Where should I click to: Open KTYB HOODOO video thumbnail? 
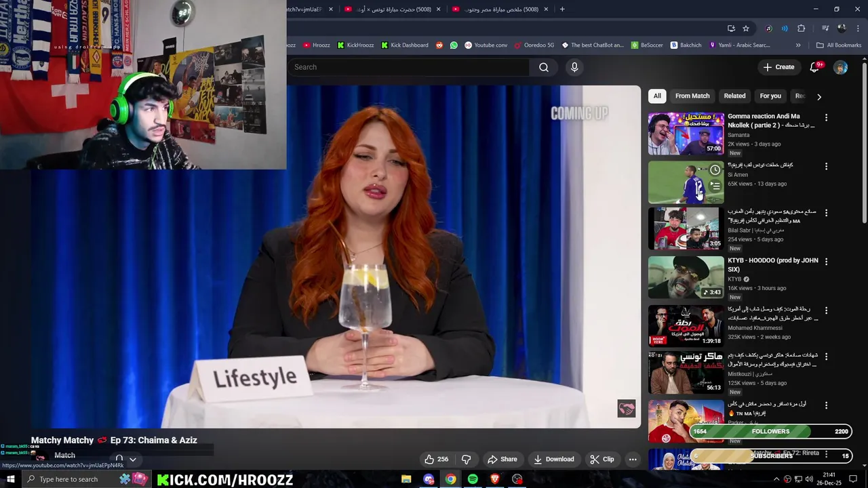pos(686,277)
